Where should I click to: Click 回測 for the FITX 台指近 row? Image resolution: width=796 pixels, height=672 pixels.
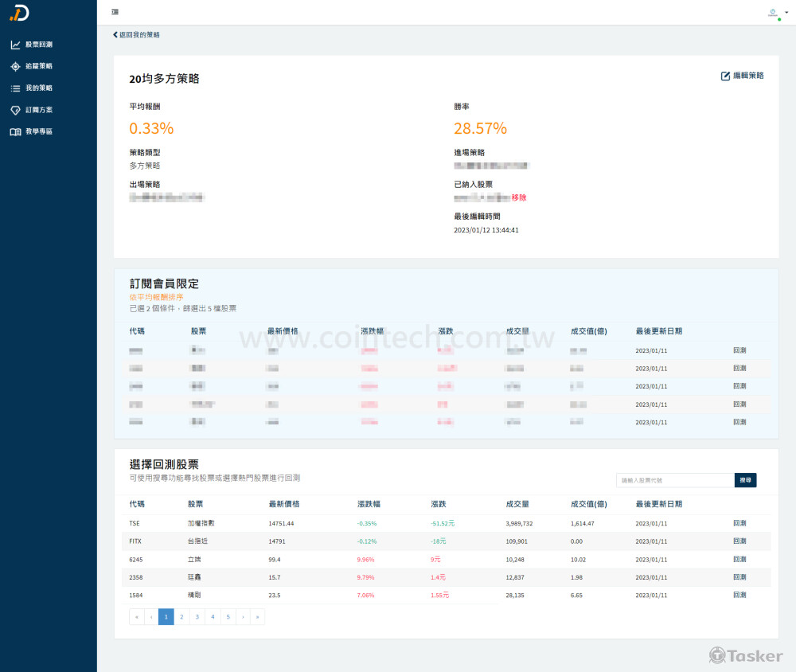tap(739, 541)
